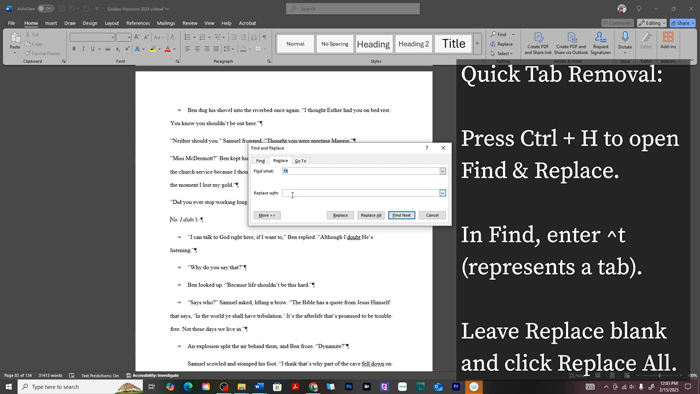The image size is (700, 394).
Task: Open the References ribbon tab
Action: click(x=138, y=23)
